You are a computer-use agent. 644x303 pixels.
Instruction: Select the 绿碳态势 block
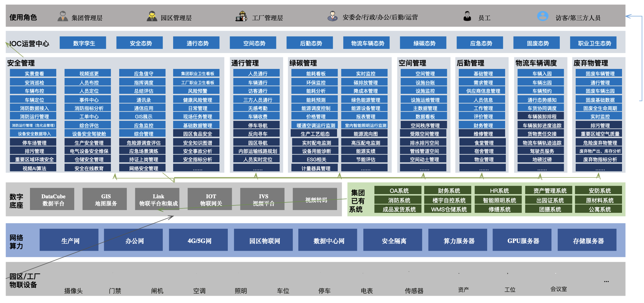423,43
